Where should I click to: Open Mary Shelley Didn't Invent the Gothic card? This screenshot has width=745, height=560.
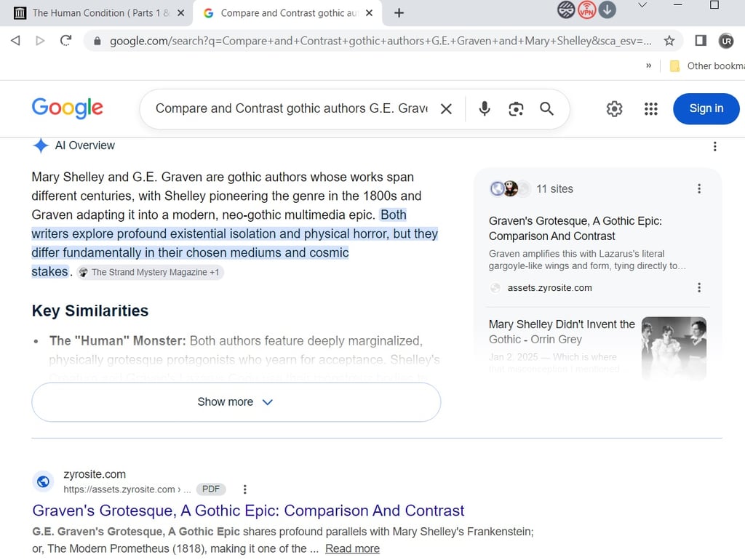click(562, 332)
